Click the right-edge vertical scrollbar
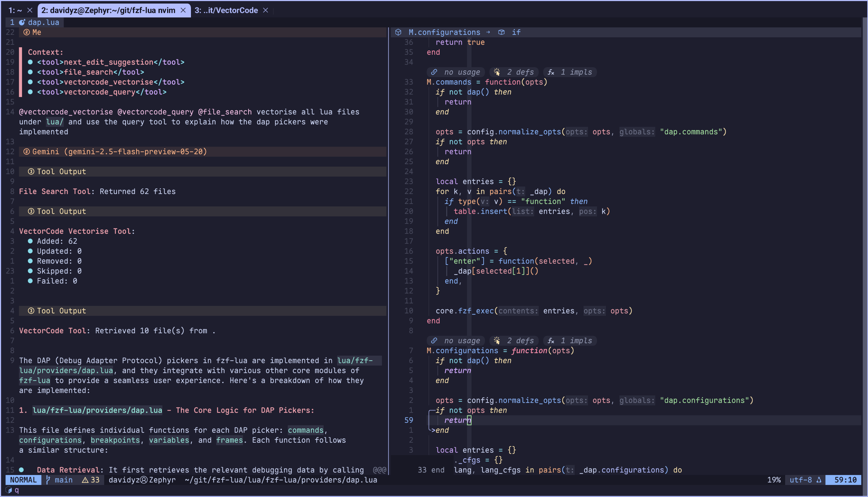Viewport: 868px width, 497px height. click(x=864, y=249)
